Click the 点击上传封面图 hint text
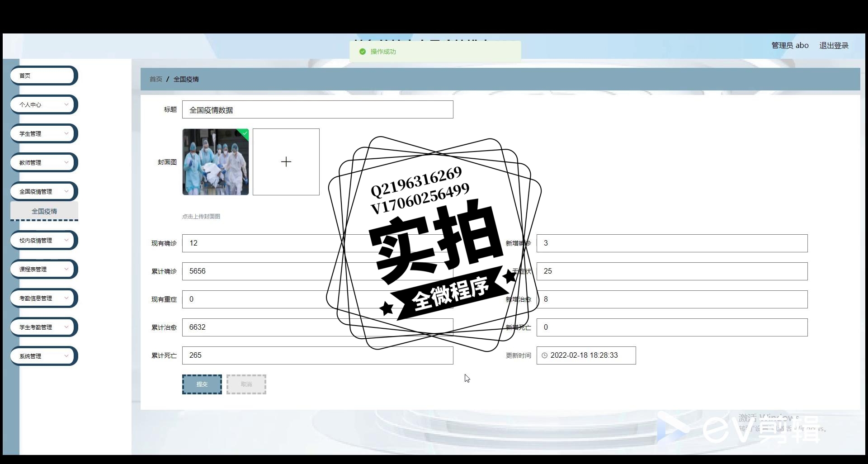 tap(201, 217)
